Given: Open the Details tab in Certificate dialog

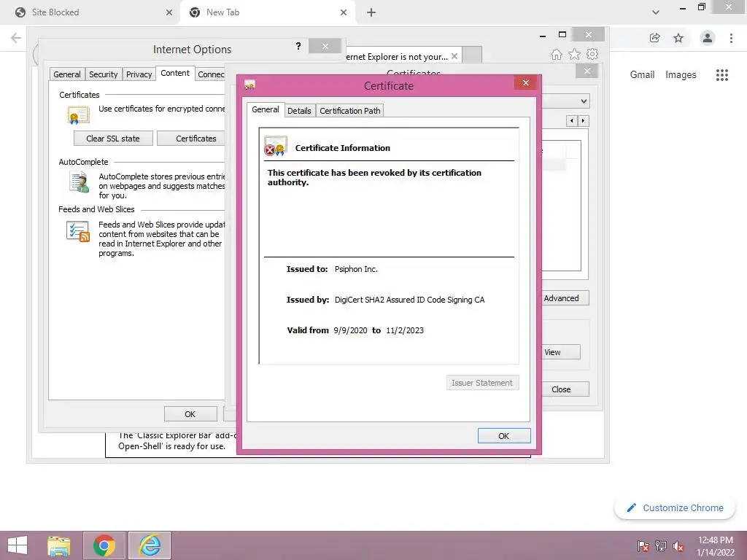Looking at the screenshot, I should tap(299, 111).
